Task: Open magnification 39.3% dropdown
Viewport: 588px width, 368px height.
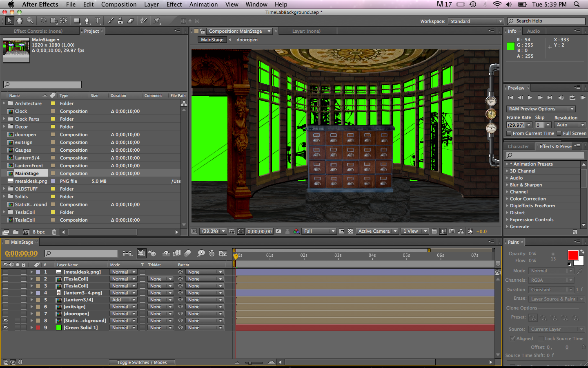Action: (x=214, y=231)
